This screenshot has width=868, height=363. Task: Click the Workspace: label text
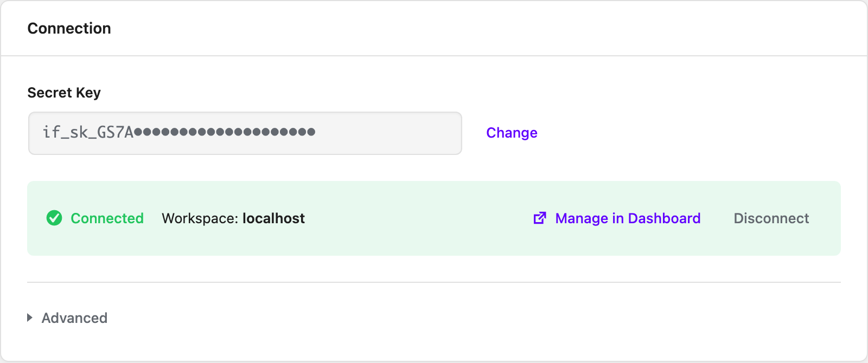coord(200,218)
